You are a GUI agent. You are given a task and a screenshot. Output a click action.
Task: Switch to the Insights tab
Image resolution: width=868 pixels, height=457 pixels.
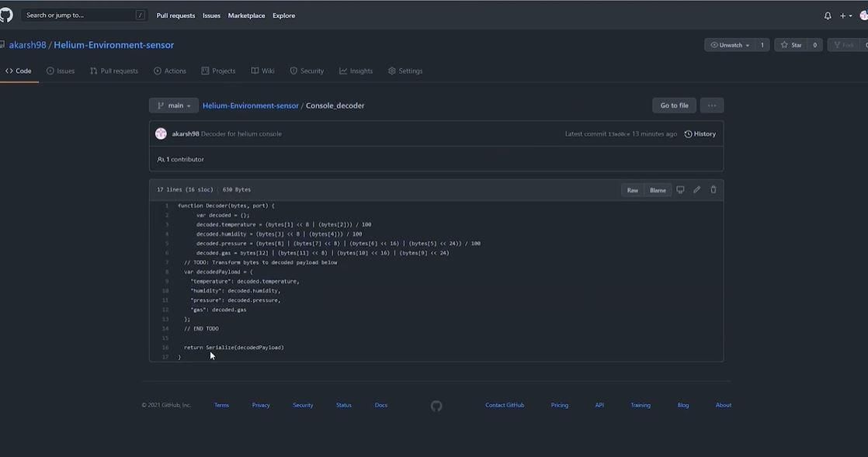[356, 71]
